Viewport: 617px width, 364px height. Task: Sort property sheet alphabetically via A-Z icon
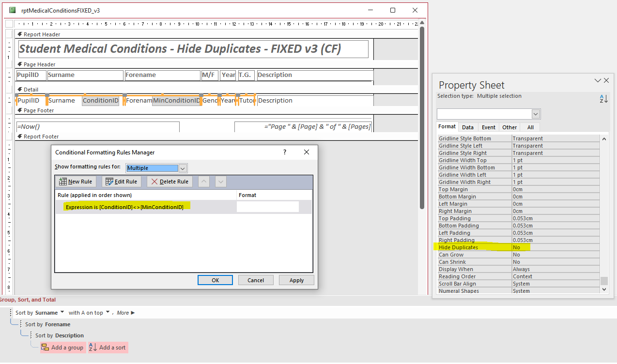603,98
